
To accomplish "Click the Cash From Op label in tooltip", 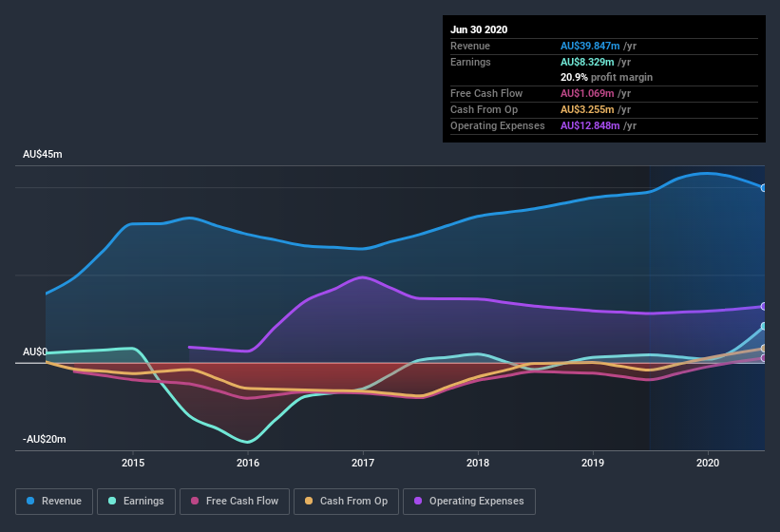I will click(x=484, y=109).
